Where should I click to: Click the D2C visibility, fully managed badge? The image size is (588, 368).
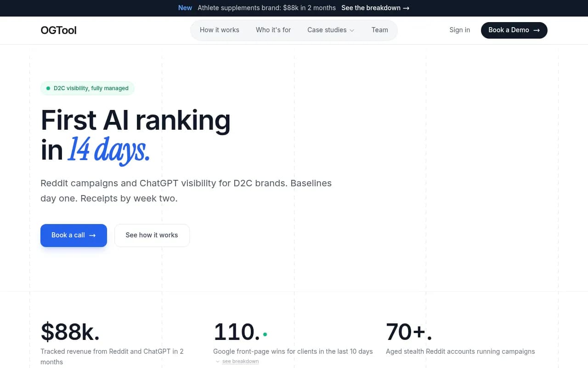(x=87, y=88)
